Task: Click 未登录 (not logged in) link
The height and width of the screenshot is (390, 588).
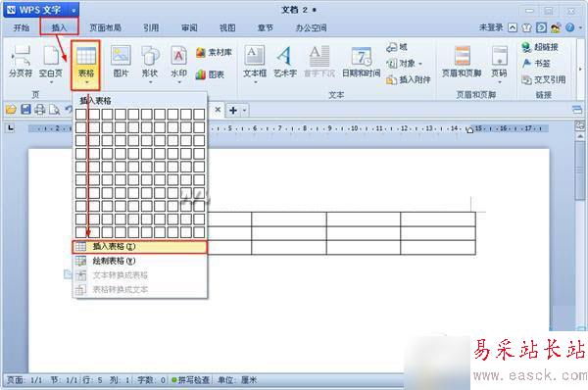Action: click(x=491, y=27)
